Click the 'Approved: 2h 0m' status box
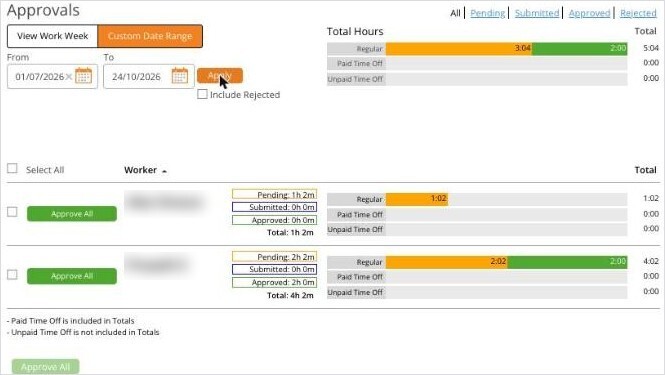This screenshot has width=665, height=375. pos(274,282)
